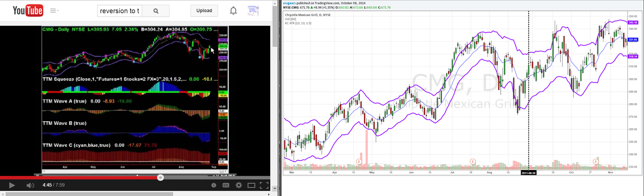Click the earnings E marker near October 17

click(596, 162)
